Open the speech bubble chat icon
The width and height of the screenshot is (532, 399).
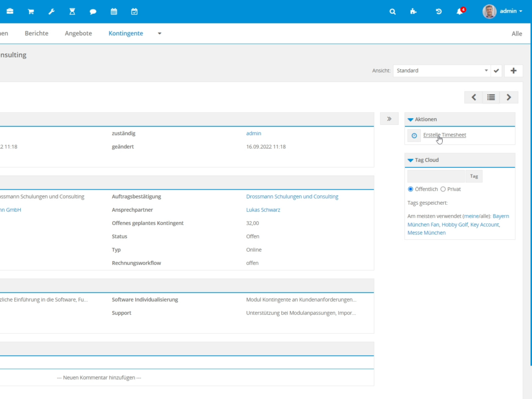93,12
